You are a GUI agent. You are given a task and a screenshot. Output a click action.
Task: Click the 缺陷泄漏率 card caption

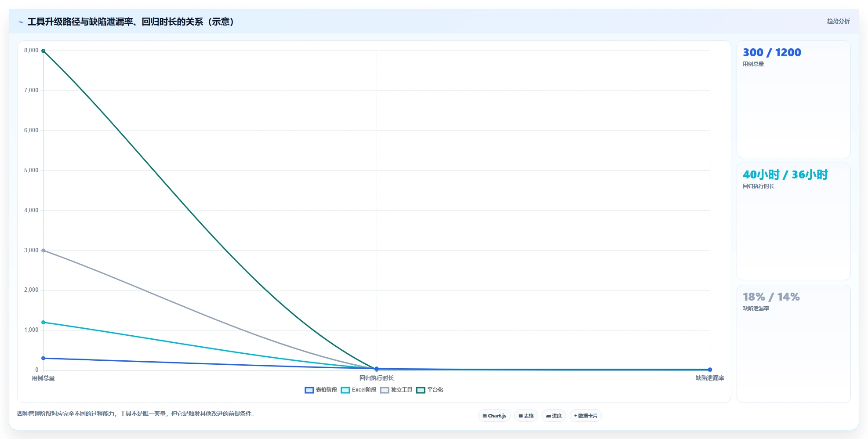point(756,308)
